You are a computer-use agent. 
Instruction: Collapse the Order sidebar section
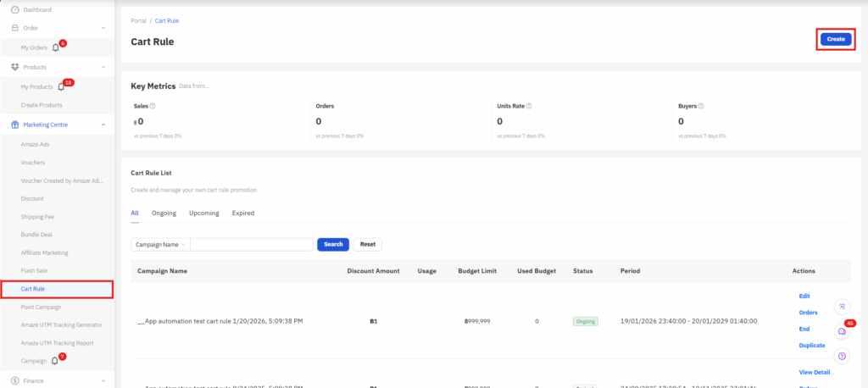pos(103,28)
